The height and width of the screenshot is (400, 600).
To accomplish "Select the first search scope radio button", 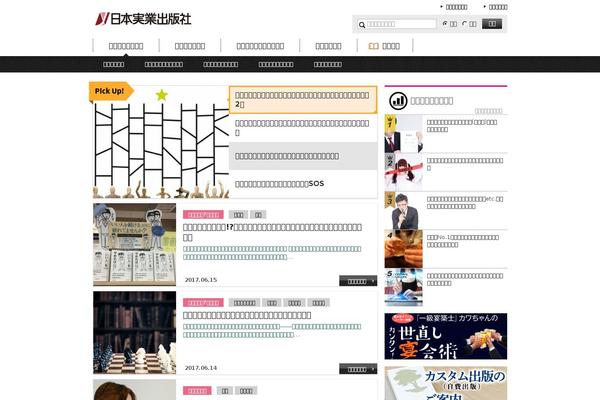I will tap(445, 24).
